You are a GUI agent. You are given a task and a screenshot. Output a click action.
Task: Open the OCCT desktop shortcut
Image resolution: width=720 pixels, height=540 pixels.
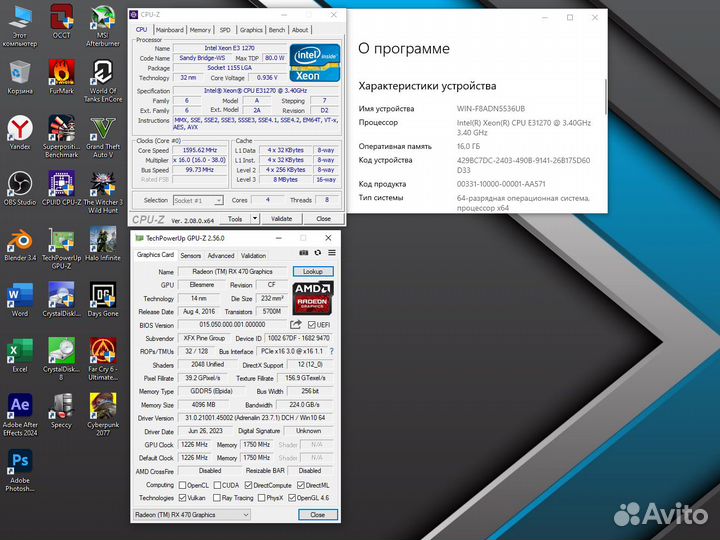tap(62, 22)
